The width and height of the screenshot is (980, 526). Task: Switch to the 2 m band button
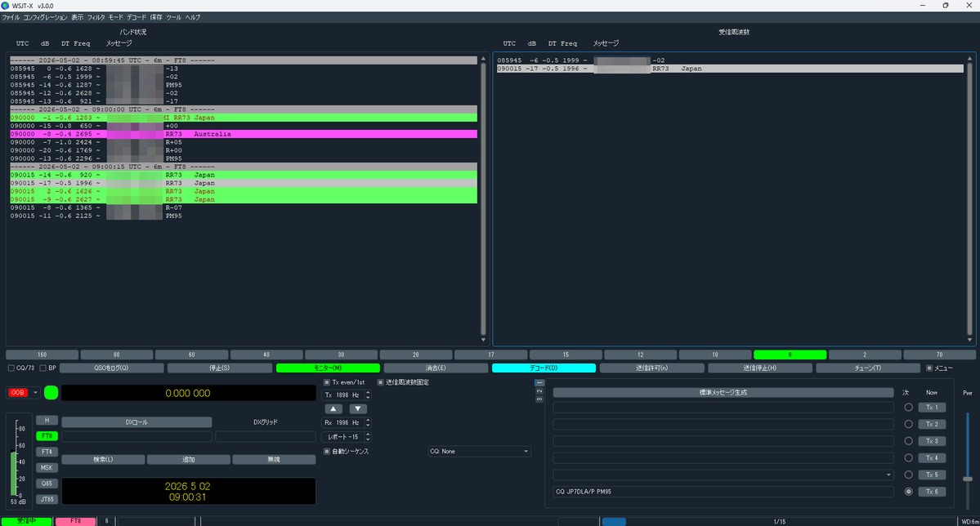[865, 354]
